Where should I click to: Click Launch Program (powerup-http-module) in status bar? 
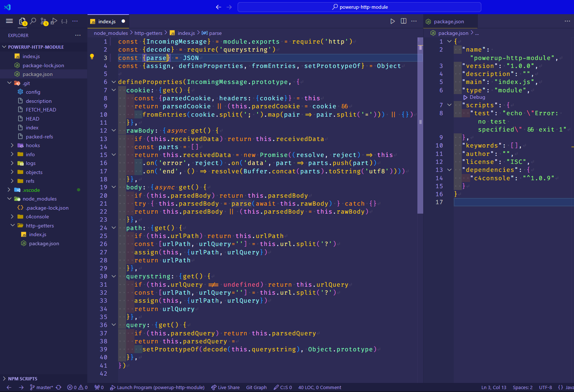pyautogui.click(x=157, y=387)
